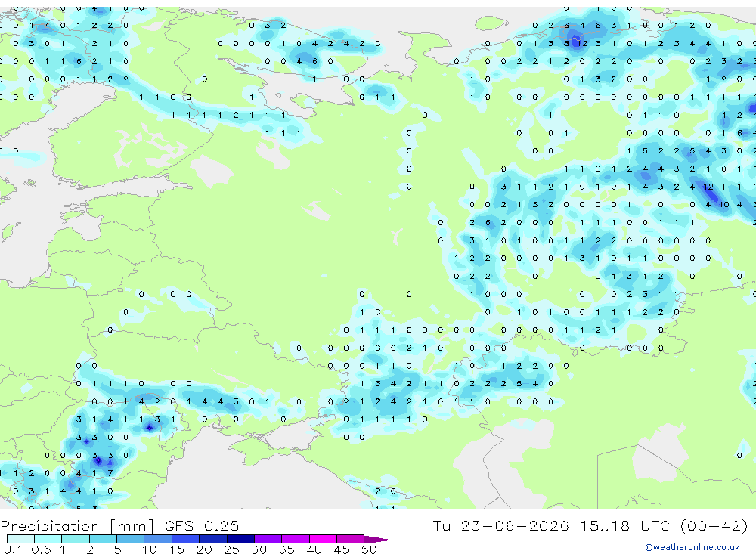756x554 pixels.
Task: Click the date "Tu 23-06-2026"
Action: [501, 525]
